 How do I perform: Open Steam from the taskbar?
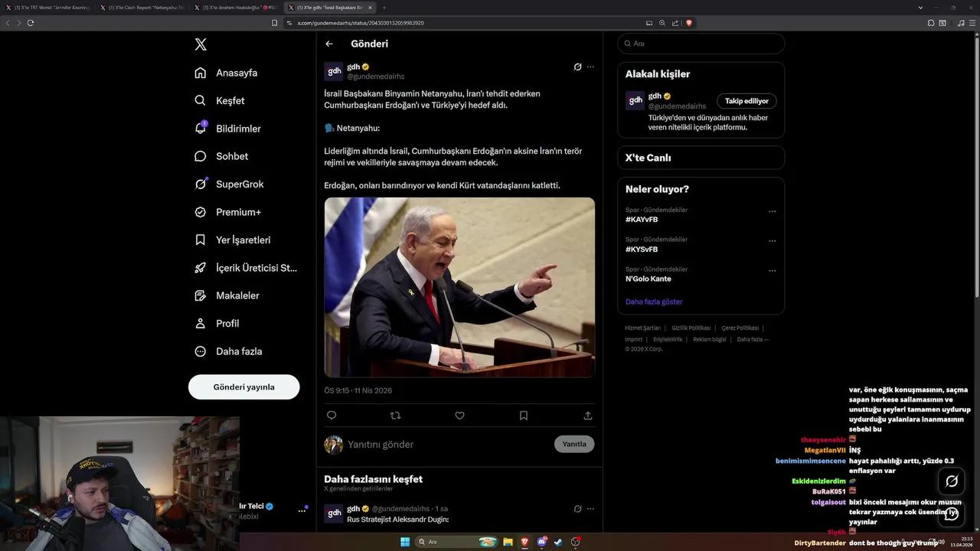[559, 542]
